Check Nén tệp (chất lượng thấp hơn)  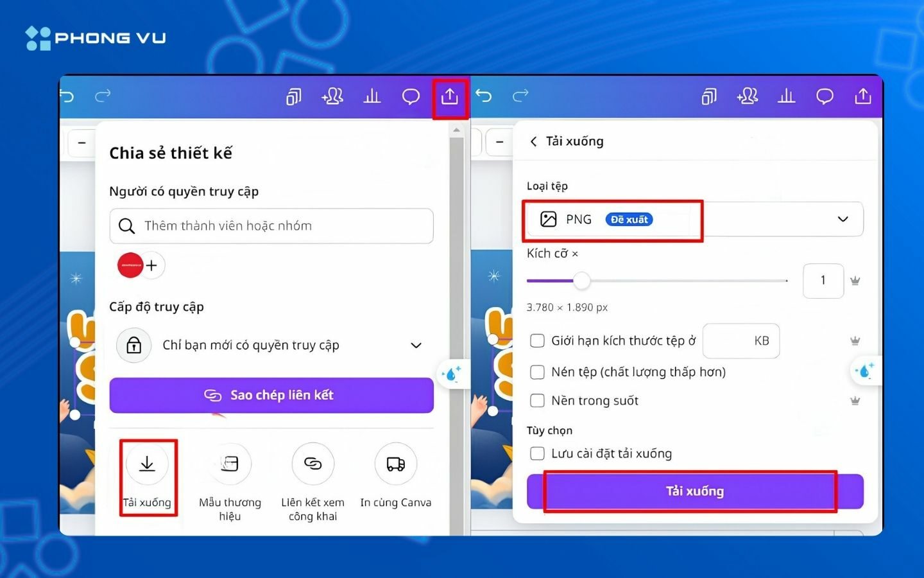pyautogui.click(x=537, y=372)
